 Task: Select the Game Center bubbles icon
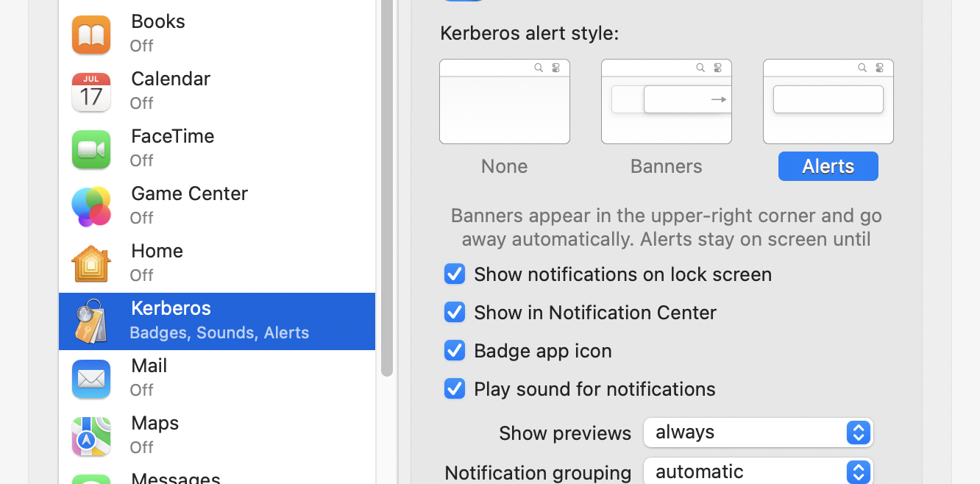click(91, 207)
